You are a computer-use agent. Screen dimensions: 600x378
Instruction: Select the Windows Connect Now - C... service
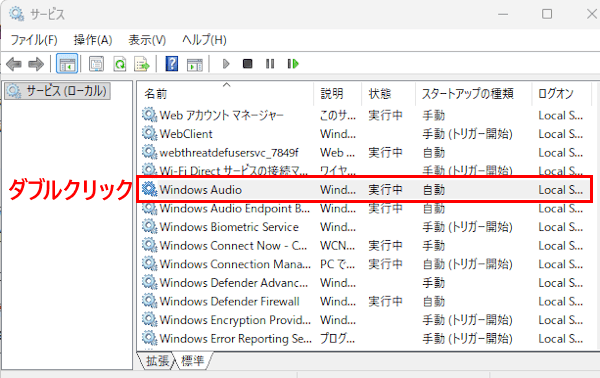(x=233, y=245)
